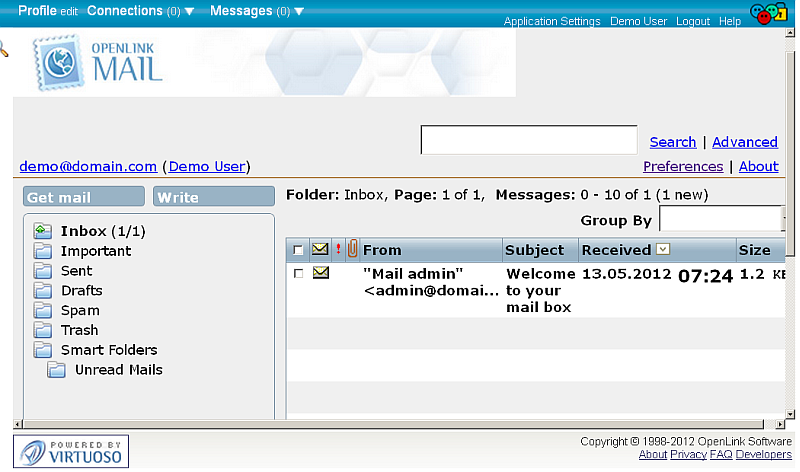
Task: Click the Important folder icon
Action: (43, 251)
